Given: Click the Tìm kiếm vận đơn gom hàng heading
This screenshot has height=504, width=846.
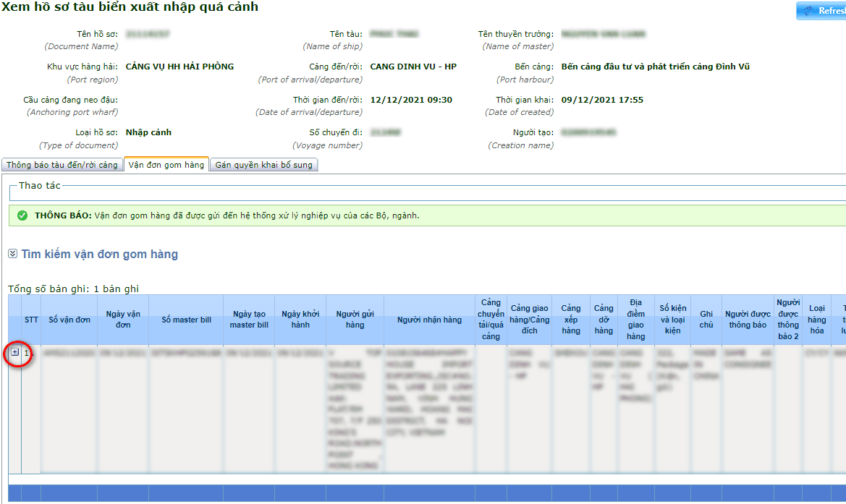Looking at the screenshot, I should click(99, 255).
